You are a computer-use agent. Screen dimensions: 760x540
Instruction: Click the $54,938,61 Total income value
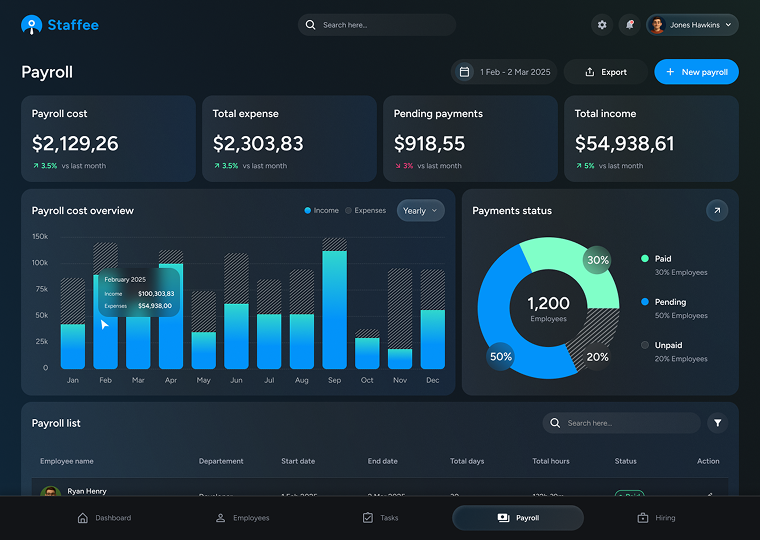[624, 143]
